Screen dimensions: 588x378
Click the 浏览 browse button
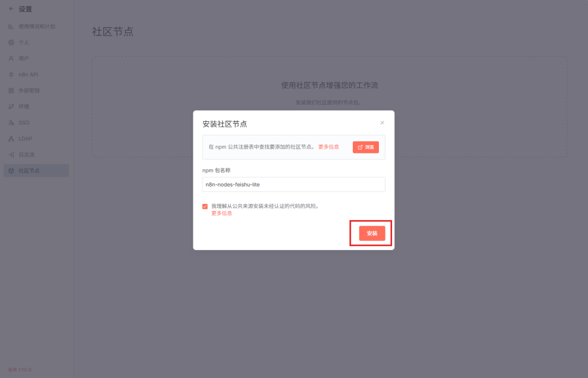[x=365, y=147]
